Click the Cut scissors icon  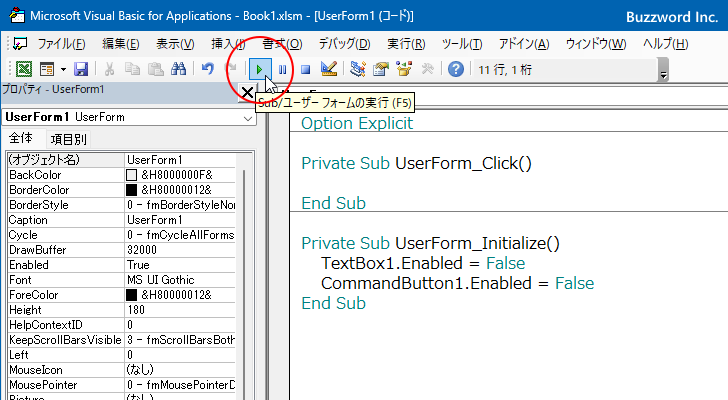click(x=109, y=69)
